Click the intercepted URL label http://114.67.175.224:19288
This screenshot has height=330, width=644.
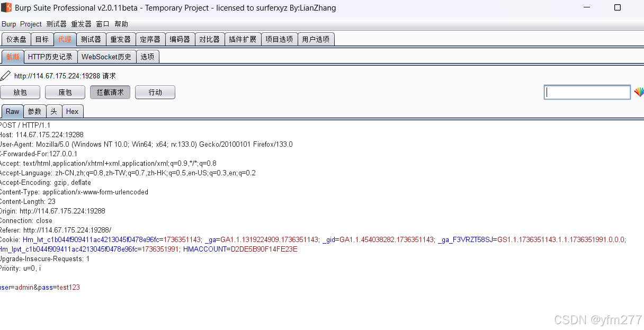(x=57, y=76)
